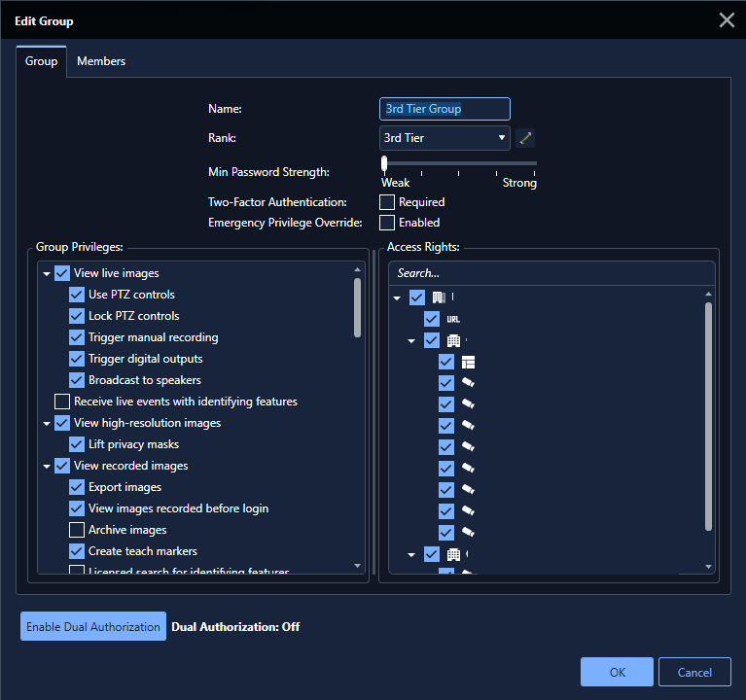Click the Emergency Privilege Override label

click(285, 223)
